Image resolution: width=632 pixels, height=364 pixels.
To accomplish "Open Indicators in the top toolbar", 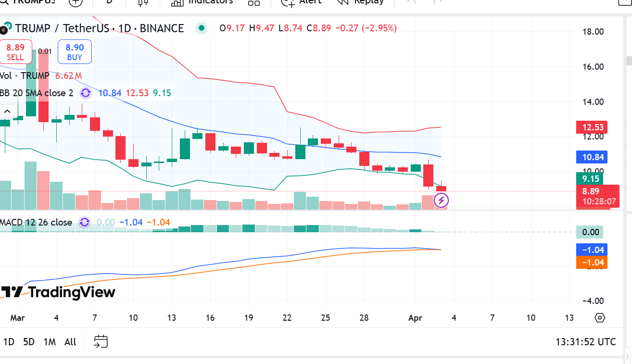I will tap(202, 2).
